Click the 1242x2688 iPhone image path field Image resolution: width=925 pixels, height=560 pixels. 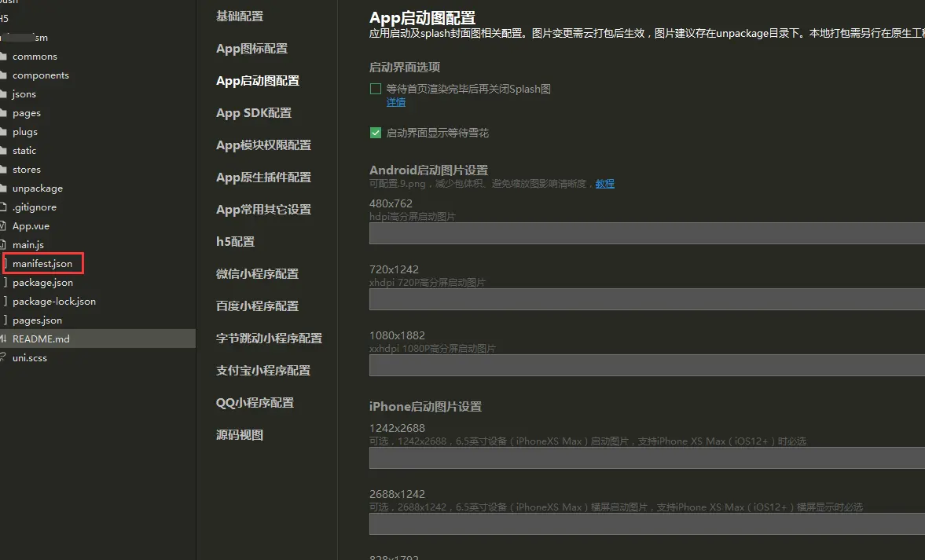click(647, 458)
